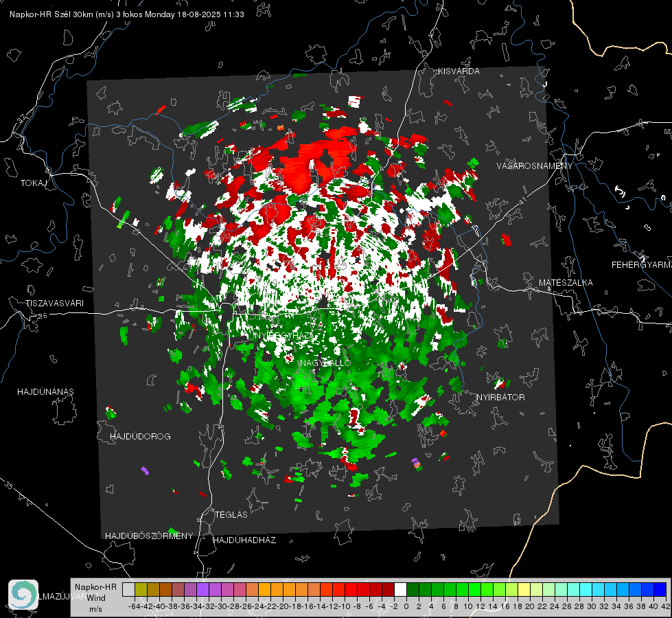
Task: Click the HAJDÚNÁNÁS city label
Action: point(45,391)
